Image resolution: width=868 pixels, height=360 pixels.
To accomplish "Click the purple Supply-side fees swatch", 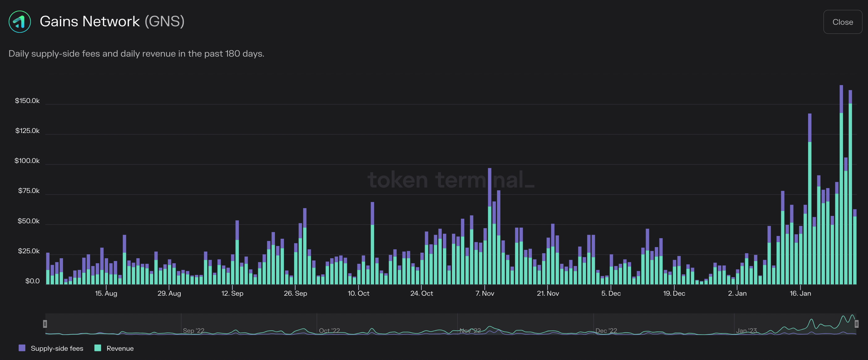I will [x=22, y=348].
